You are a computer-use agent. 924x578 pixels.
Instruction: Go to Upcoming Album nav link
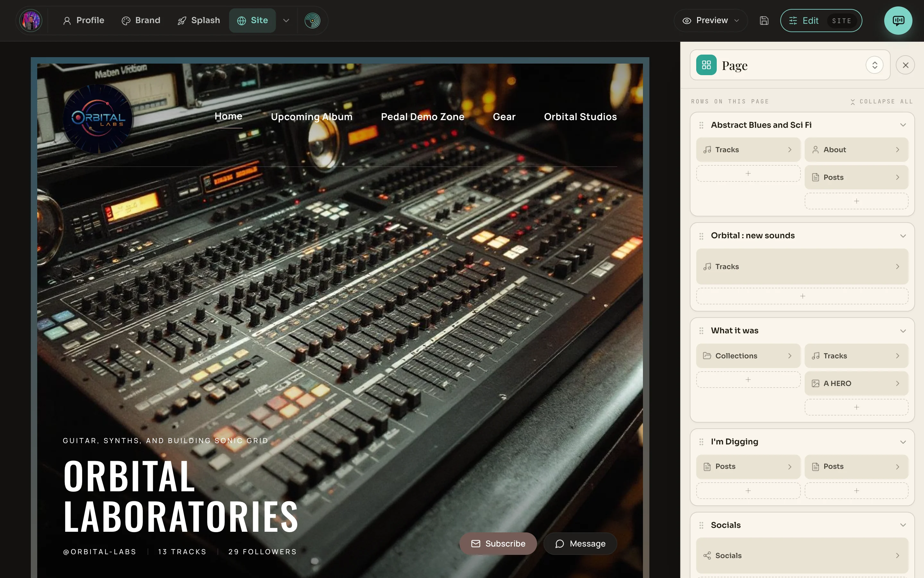[x=312, y=117]
